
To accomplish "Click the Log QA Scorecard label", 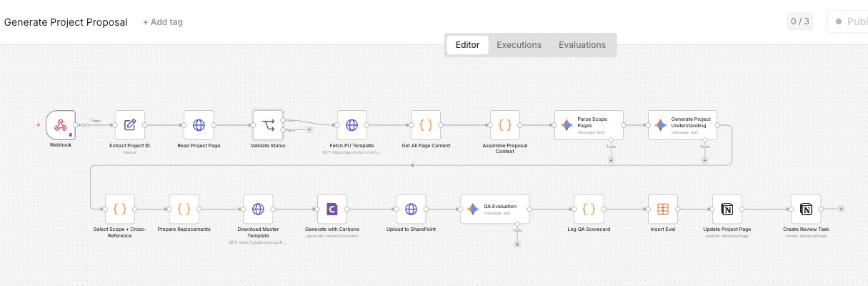I will (x=589, y=230).
